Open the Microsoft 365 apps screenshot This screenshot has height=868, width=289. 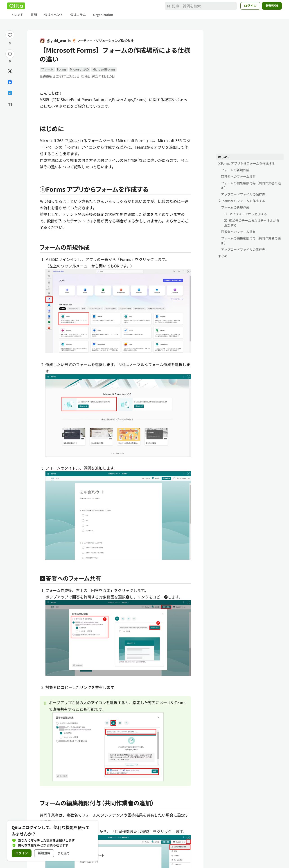click(118, 311)
